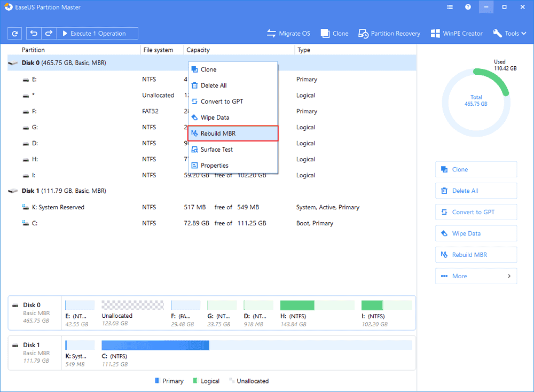
Task: Select partition H: in the list
Action: click(211, 159)
